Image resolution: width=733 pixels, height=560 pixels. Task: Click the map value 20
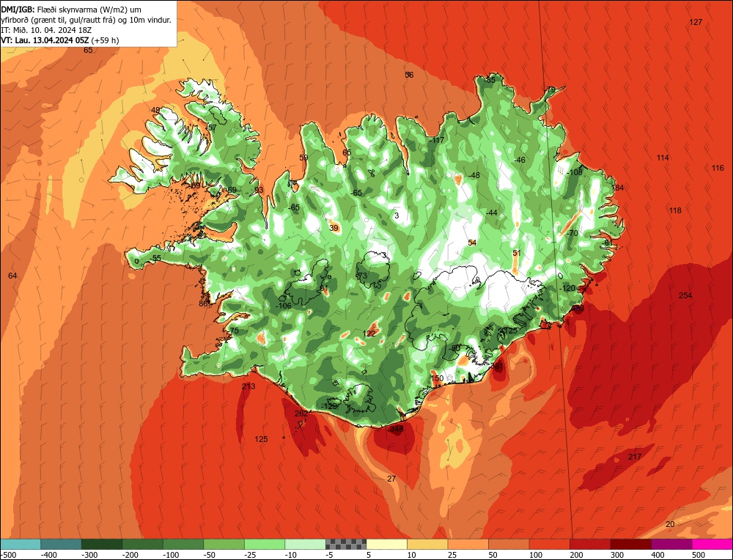coord(670,524)
